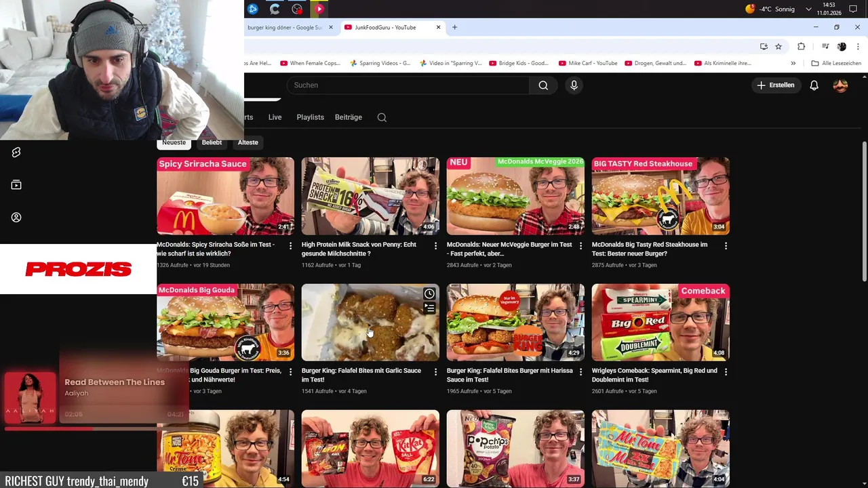Open 'Bridge Kids - Good...' bookmark
The image size is (868, 488).
tap(519, 63)
